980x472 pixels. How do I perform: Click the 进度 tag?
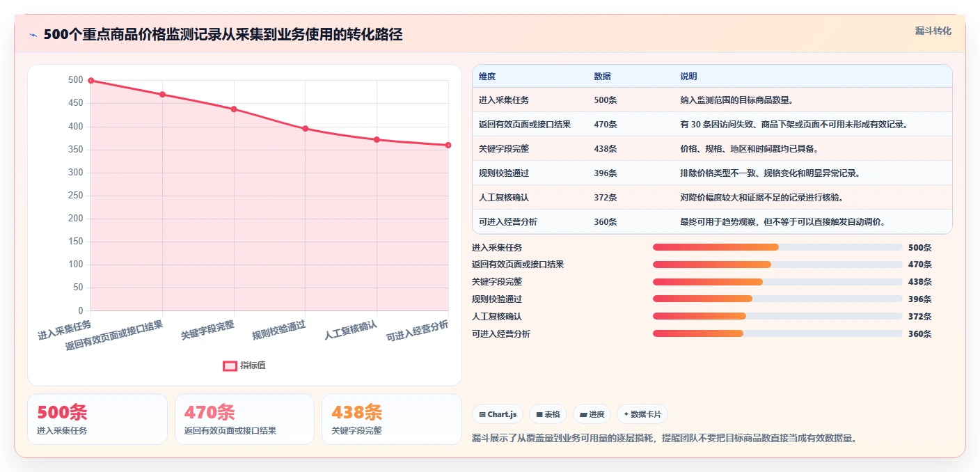click(x=592, y=414)
